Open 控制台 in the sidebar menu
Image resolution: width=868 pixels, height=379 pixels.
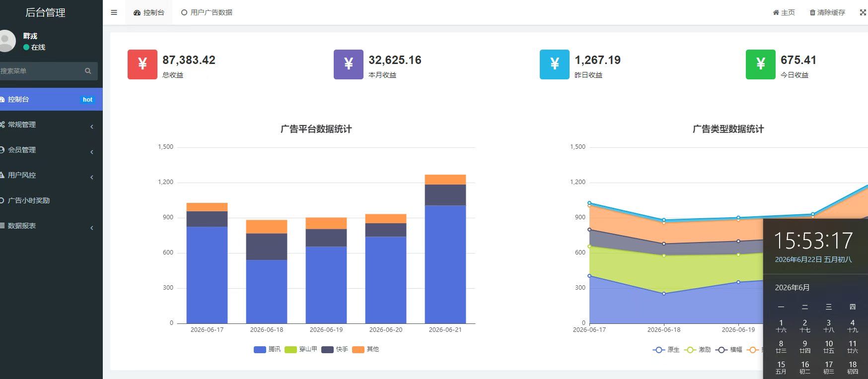coord(51,99)
